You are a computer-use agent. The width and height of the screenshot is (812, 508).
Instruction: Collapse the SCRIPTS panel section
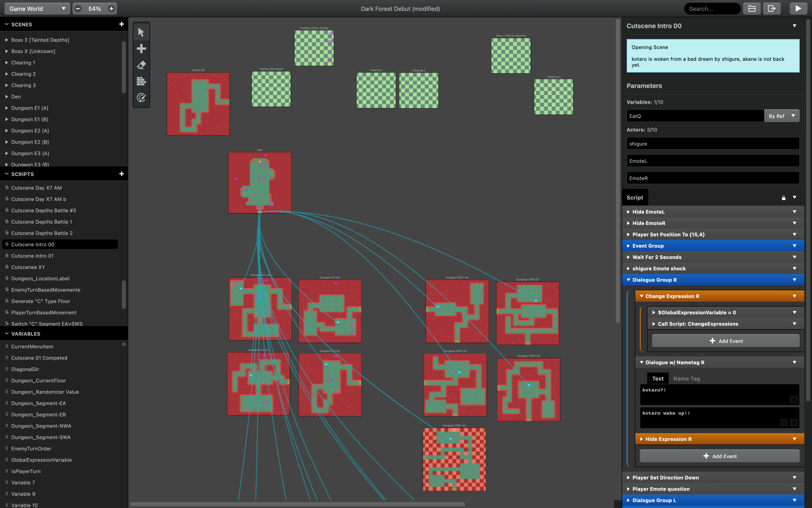click(7, 174)
